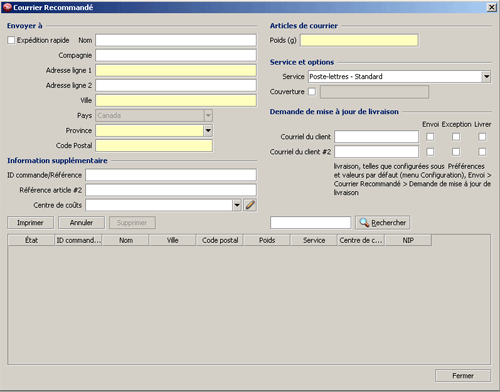Focus the Référence article #2 field

tap(171, 190)
